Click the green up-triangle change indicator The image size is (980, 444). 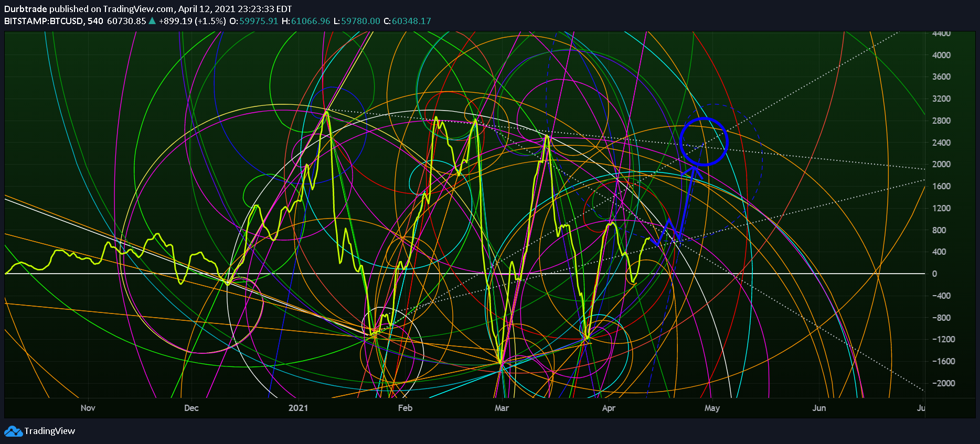point(152,21)
